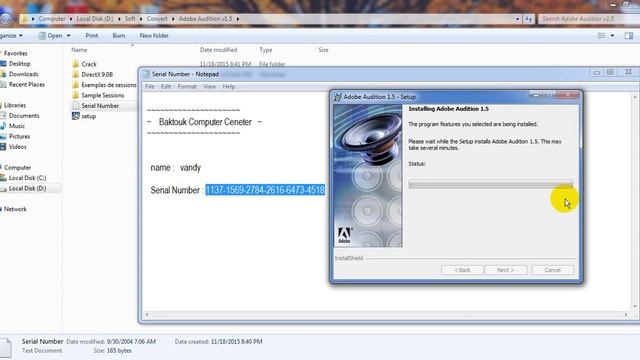Click the Explorer address bar refresh button
640x360 pixels.
(x=529, y=19)
